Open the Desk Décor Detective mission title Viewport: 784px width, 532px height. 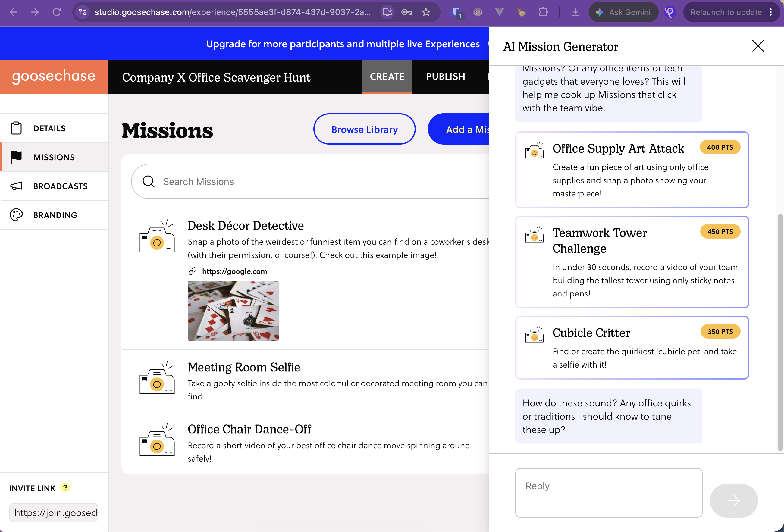click(246, 226)
